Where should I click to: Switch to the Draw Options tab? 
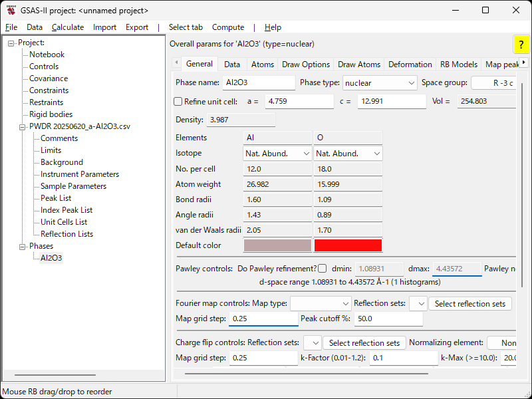click(306, 65)
